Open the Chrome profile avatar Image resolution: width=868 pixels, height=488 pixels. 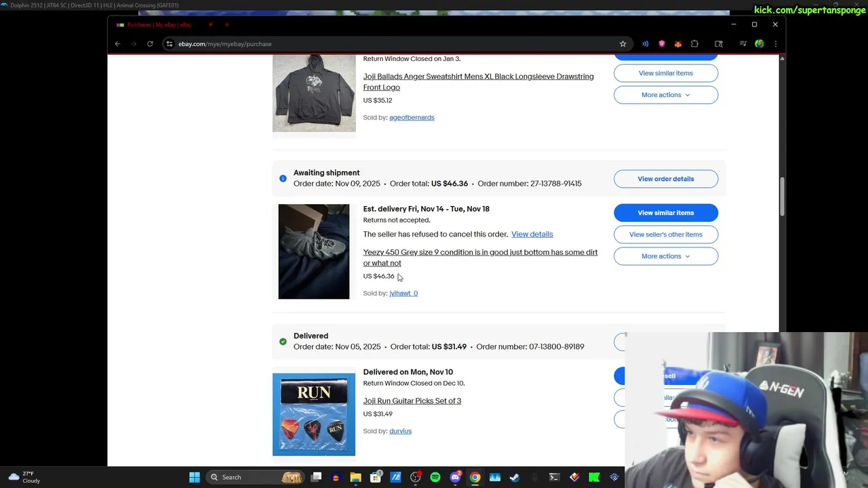click(759, 44)
